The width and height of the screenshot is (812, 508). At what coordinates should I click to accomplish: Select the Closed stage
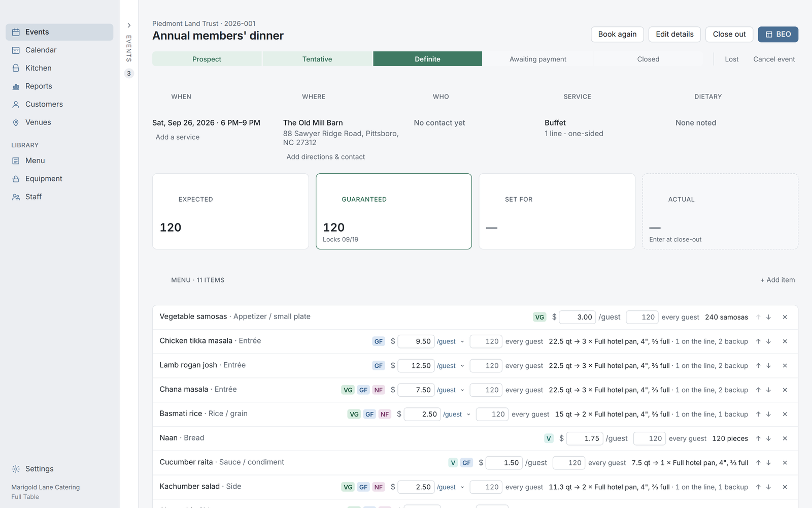[648, 59]
